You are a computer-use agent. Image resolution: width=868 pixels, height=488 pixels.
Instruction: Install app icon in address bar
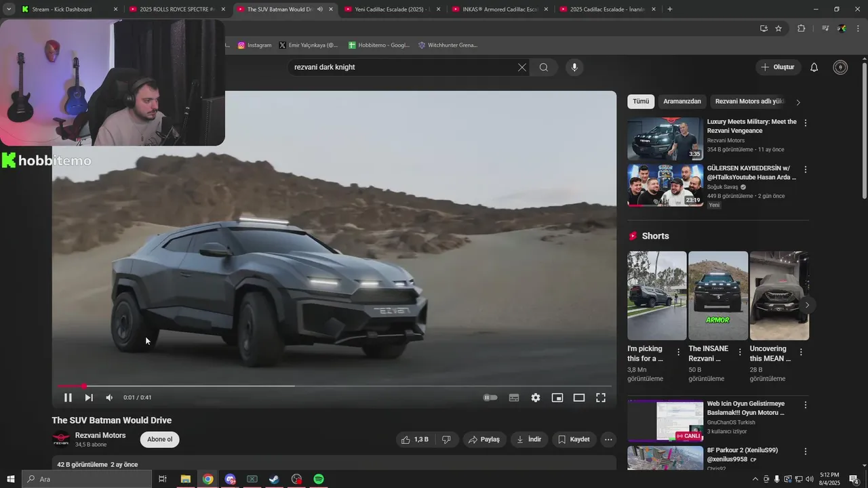point(764,28)
